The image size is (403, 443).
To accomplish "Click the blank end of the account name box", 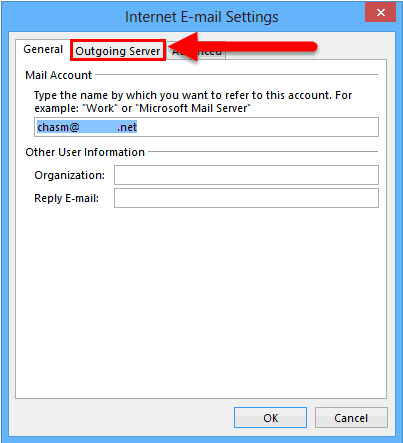I will click(x=257, y=127).
